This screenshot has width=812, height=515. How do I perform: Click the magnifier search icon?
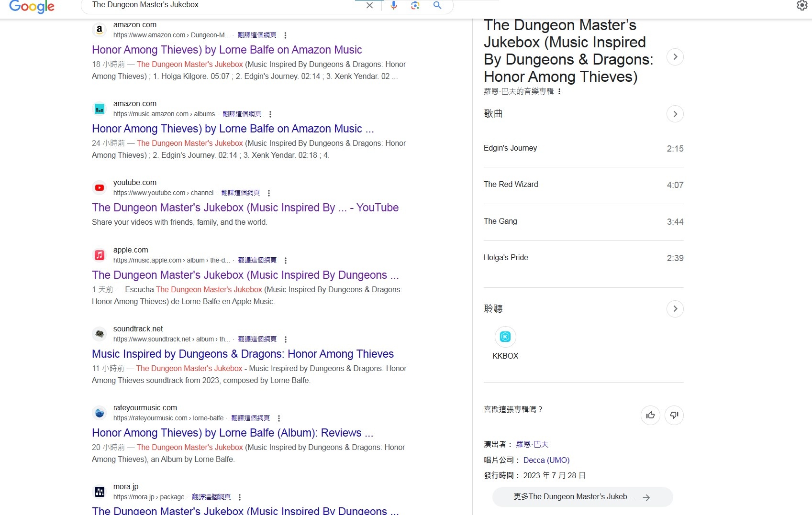437,5
